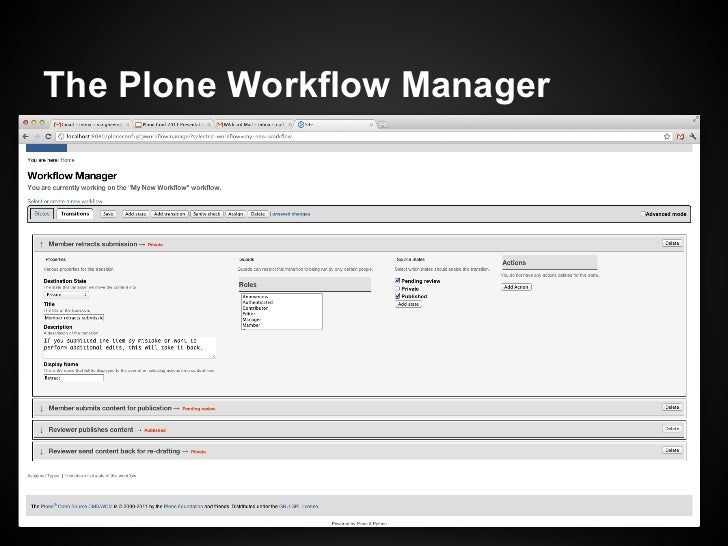Click the Private link after Member retracts submission
Viewport: 728px width, 546px height.
pyautogui.click(x=155, y=245)
